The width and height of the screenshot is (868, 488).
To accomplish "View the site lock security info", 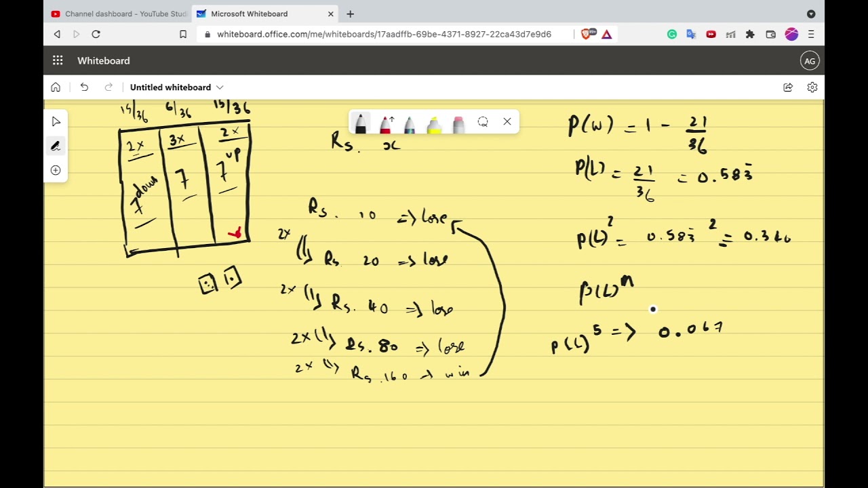I will pyautogui.click(x=208, y=34).
